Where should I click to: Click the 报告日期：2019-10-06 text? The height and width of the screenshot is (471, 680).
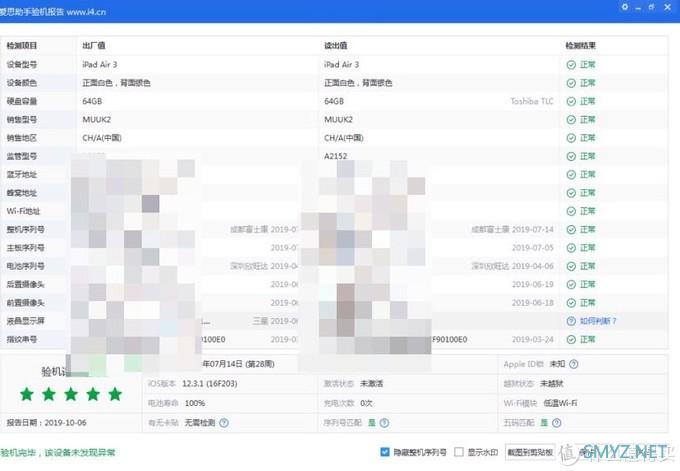pos(46,422)
